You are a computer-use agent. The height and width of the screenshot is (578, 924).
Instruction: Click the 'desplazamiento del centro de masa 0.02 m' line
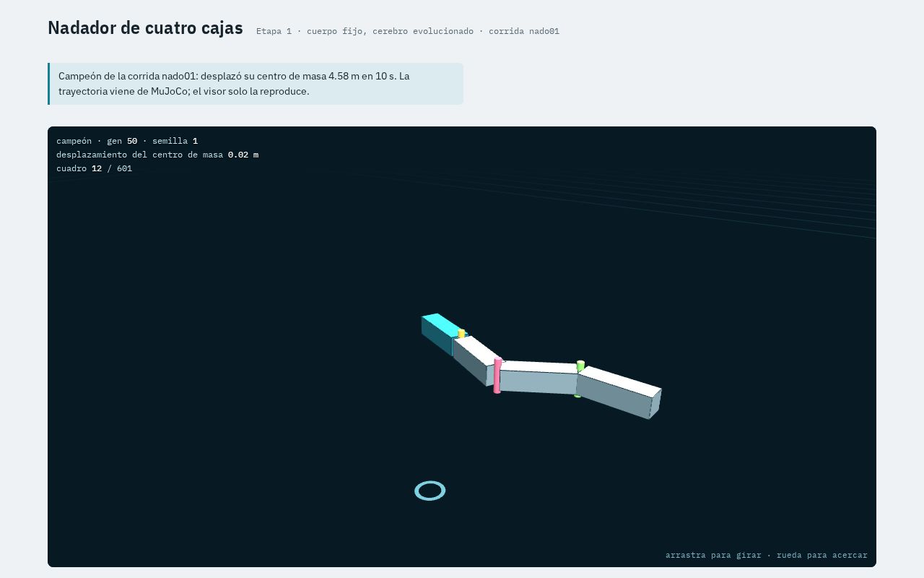(157, 155)
